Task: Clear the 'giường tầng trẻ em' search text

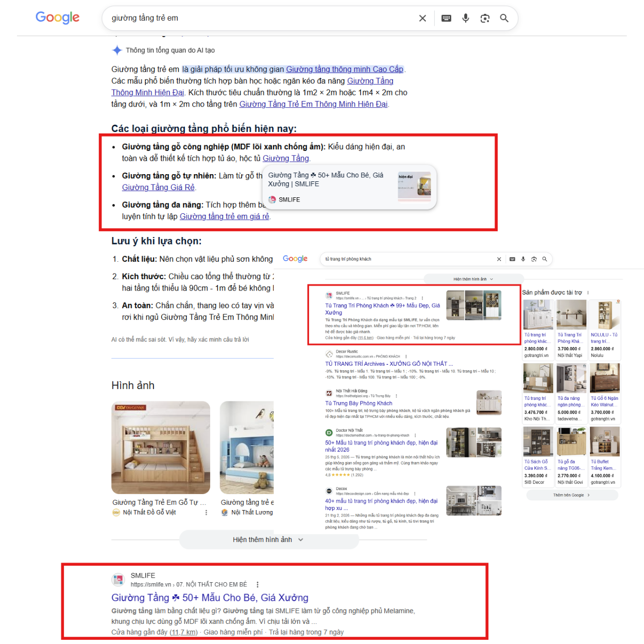Action: (422, 18)
